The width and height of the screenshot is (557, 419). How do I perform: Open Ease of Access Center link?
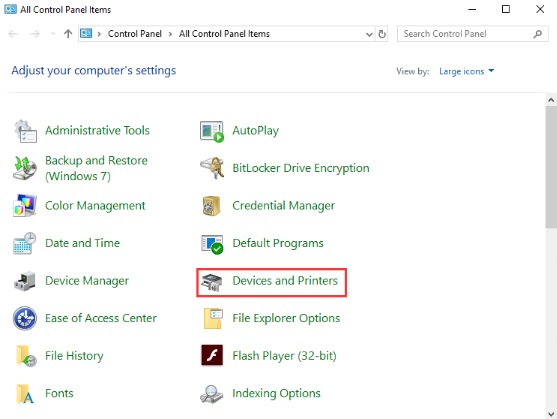101,318
